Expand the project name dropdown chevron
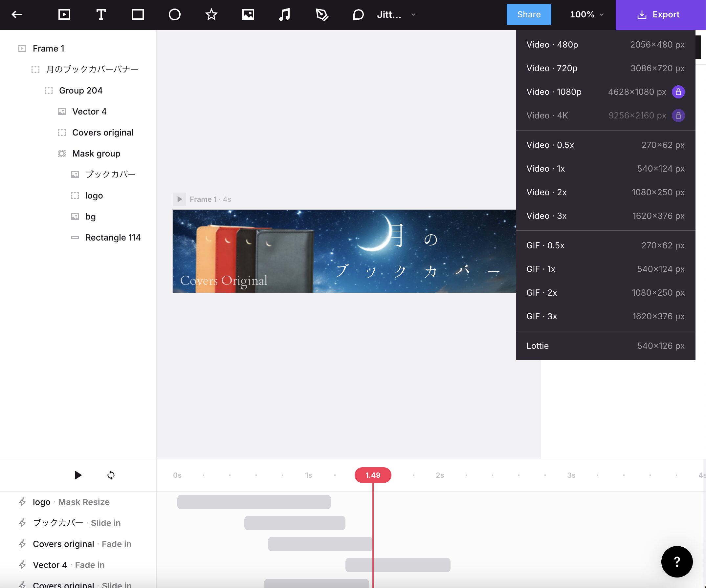Viewport: 706px width, 588px height. point(413,14)
